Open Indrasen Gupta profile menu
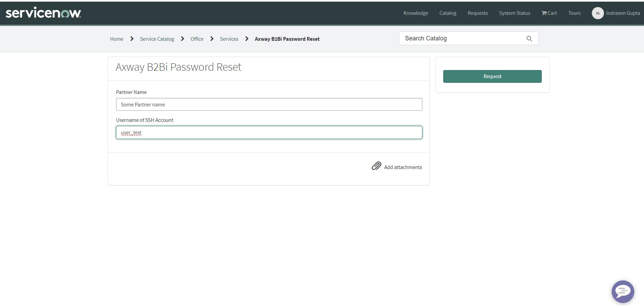This screenshot has width=644, height=306. click(623, 13)
